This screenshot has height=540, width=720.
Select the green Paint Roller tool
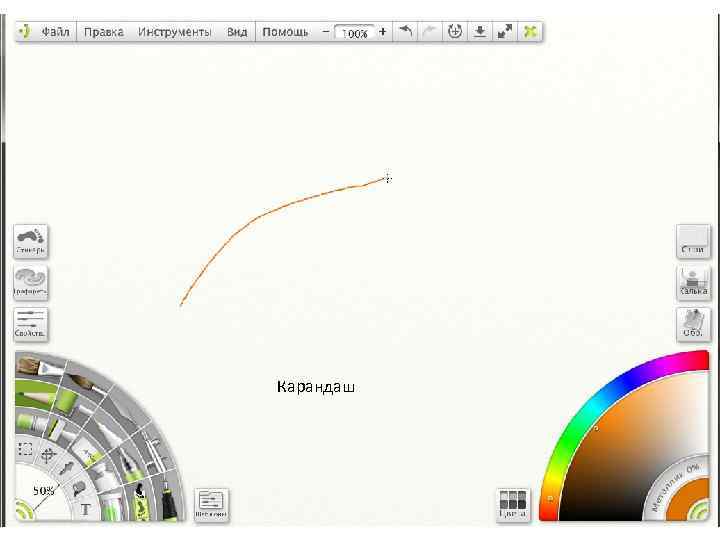click(x=69, y=400)
